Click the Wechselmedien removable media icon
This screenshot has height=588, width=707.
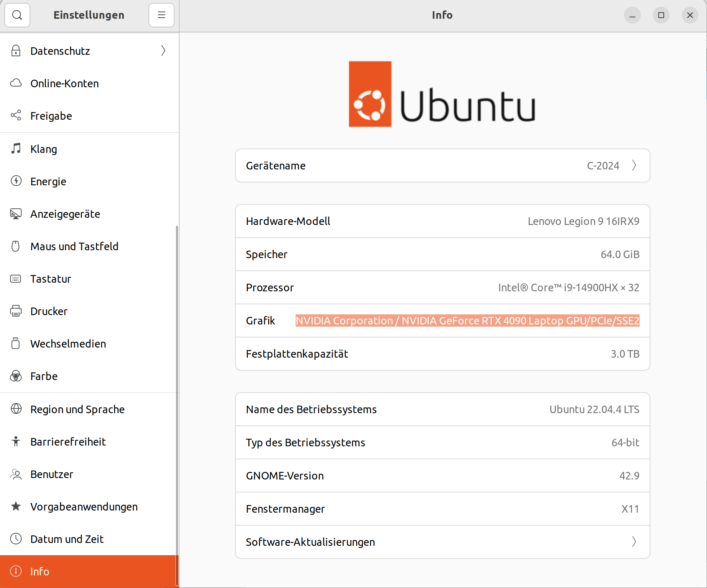click(x=16, y=344)
